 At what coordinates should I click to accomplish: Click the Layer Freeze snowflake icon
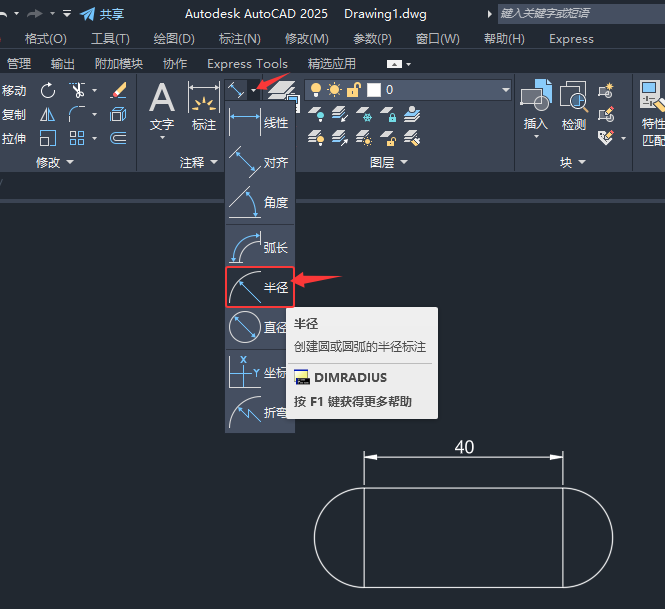[363, 114]
